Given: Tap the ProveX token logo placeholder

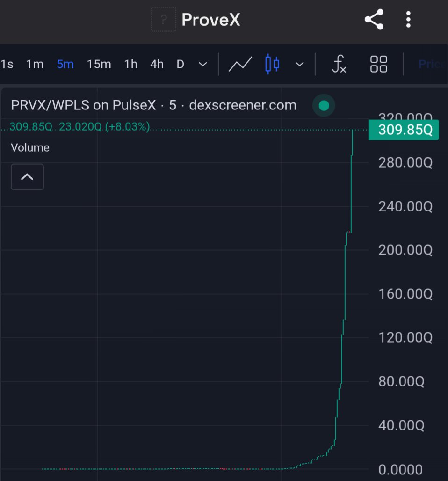Looking at the screenshot, I should tap(164, 19).
